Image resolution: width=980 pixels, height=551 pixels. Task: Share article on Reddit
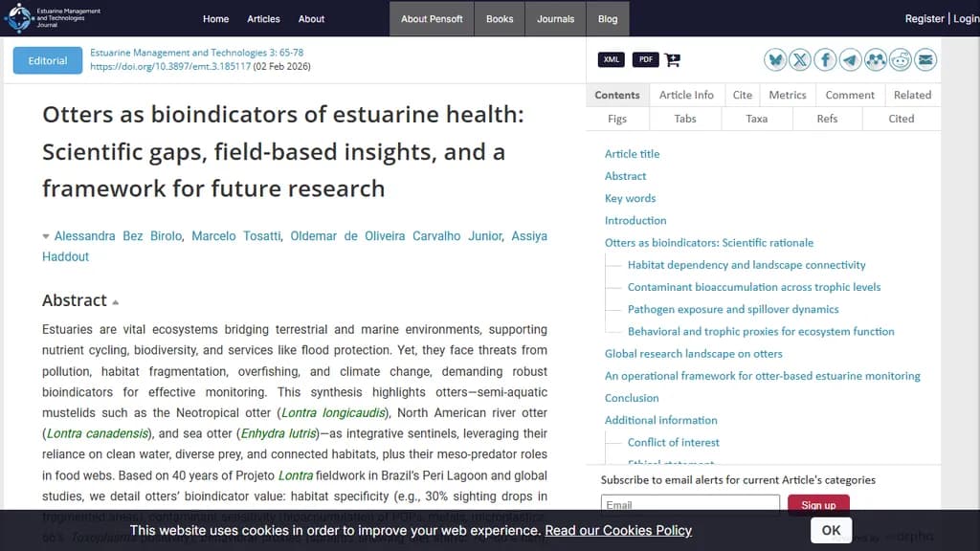pos(901,60)
